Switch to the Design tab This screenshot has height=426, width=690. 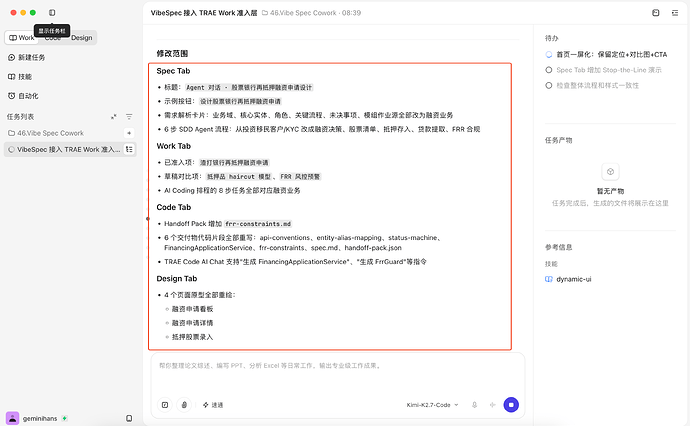(82, 38)
